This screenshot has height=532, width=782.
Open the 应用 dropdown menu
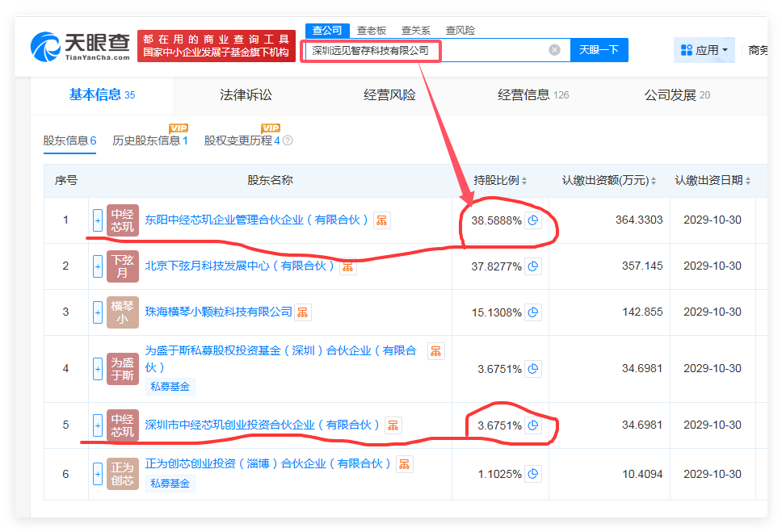pyautogui.click(x=704, y=50)
